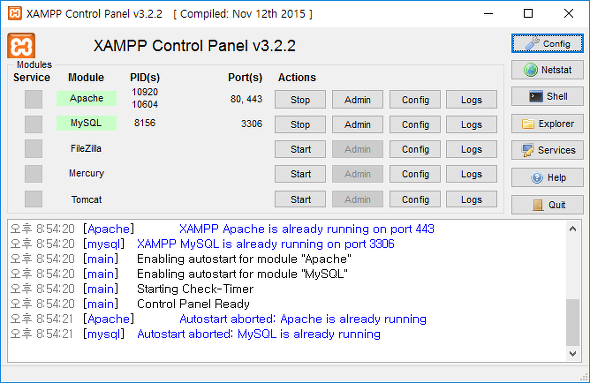The height and width of the screenshot is (383, 590).
Task: Open the Apache Admin page
Action: 357,100
